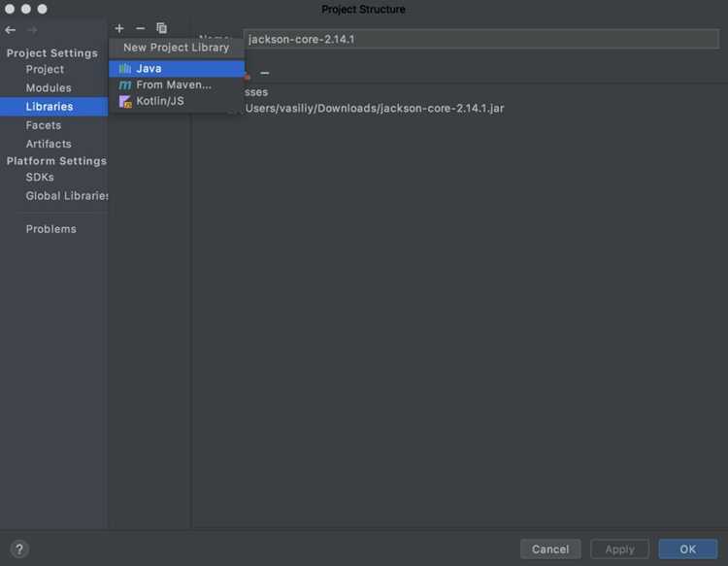
Task: Open Problems section
Action: click(51, 229)
